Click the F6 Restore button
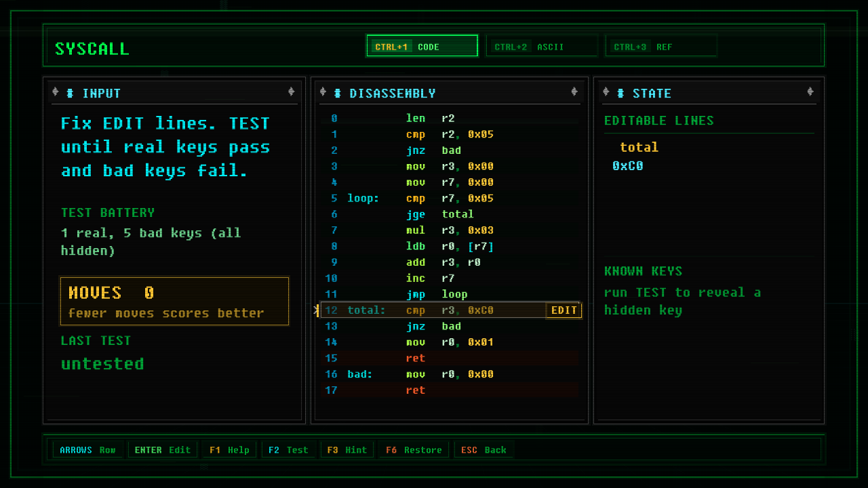The image size is (868, 488). (x=414, y=450)
